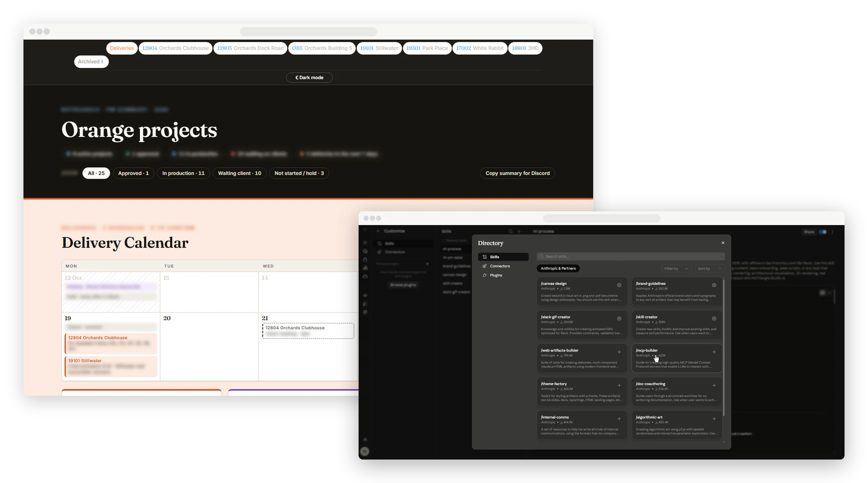
Task: Filter projects by Waiting client · 10
Action: click(239, 173)
